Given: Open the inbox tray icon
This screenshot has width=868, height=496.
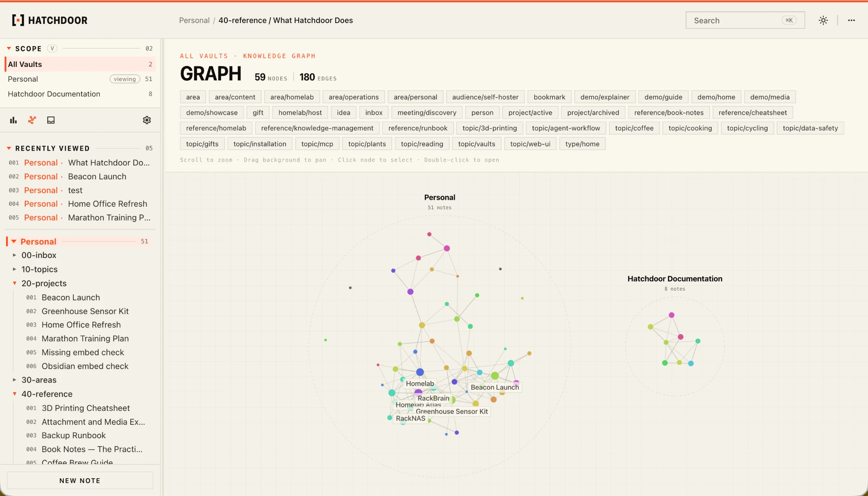Looking at the screenshot, I should [x=51, y=120].
